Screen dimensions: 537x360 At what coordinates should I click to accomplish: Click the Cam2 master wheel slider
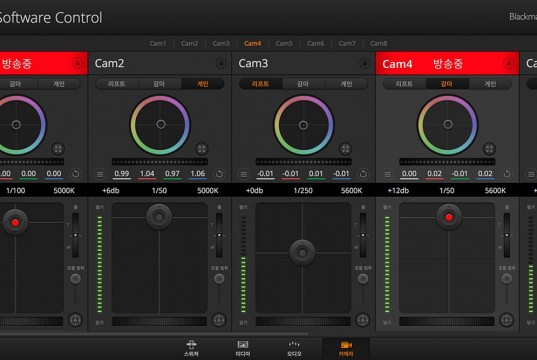pos(160,162)
